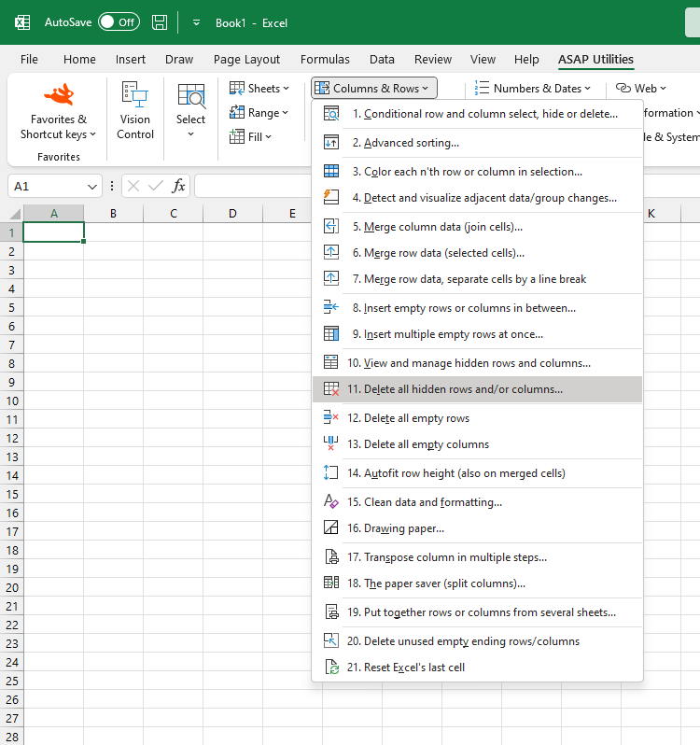Image resolution: width=700 pixels, height=745 pixels.
Task: Open the Data tab
Action: (382, 60)
